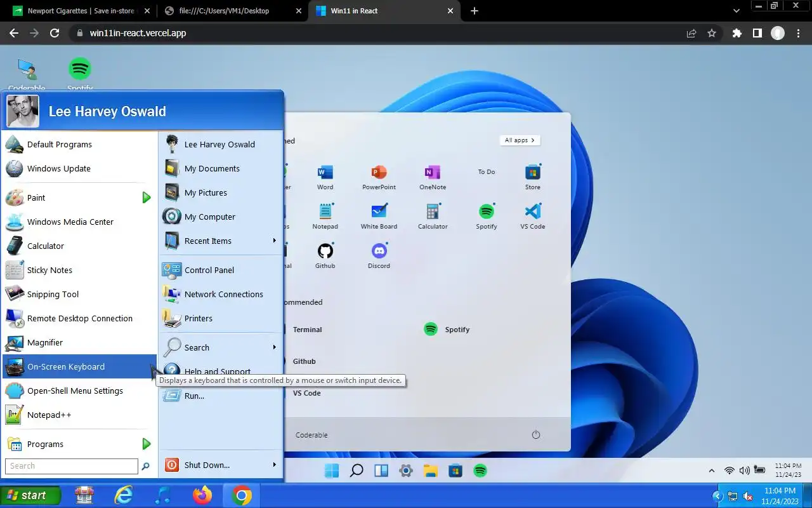This screenshot has width=812, height=508.
Task: Open Notepad++ from the start menu
Action: pyautogui.click(x=79, y=415)
